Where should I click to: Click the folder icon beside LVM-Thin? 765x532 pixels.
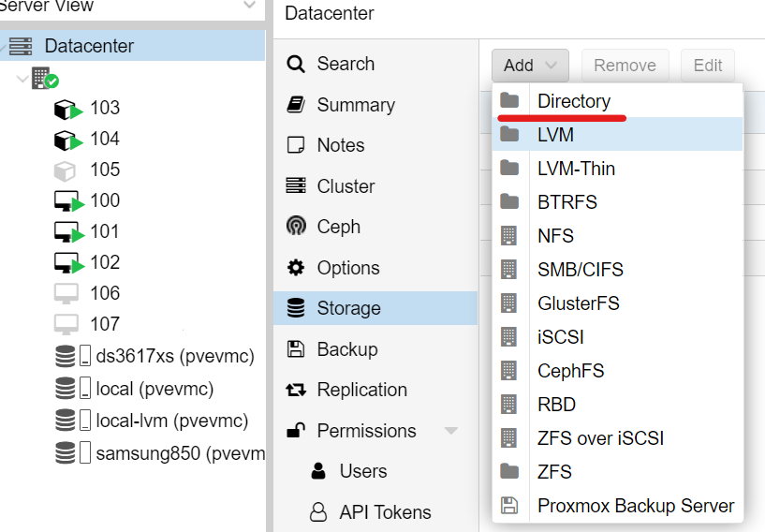[509, 169]
